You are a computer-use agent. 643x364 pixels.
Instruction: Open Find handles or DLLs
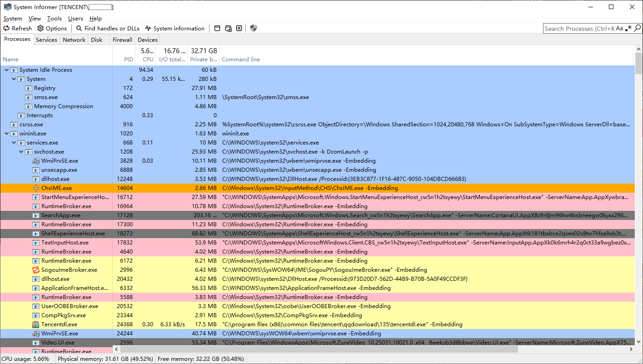coord(108,28)
